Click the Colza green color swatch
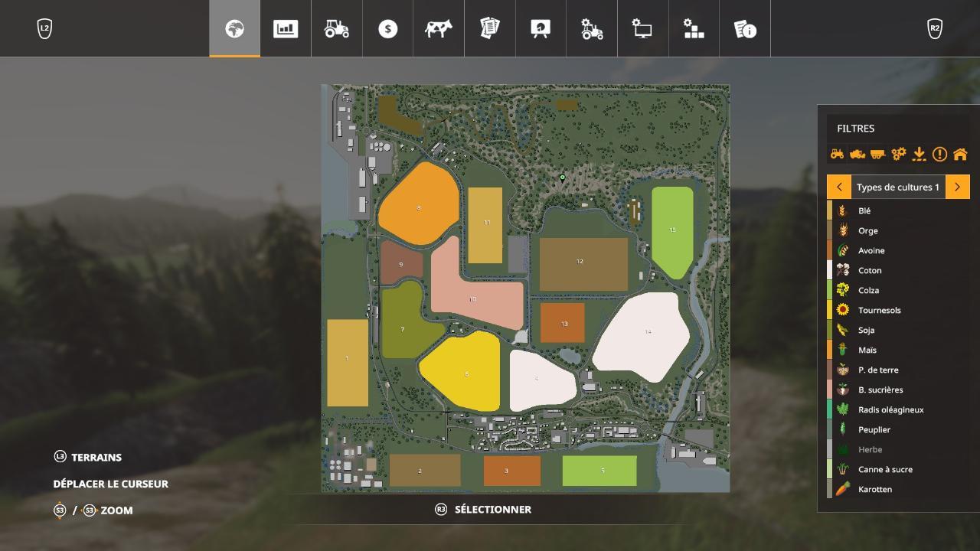This screenshot has height=551, width=980. click(829, 290)
